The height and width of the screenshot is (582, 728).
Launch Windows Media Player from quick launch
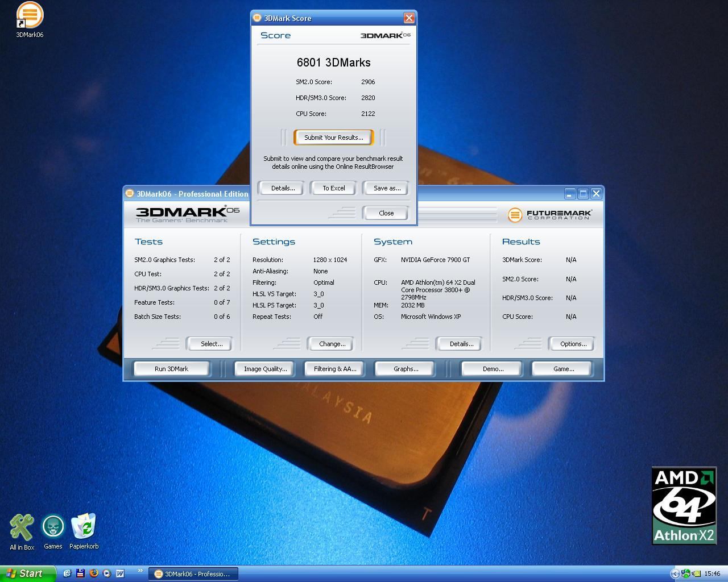(107, 573)
